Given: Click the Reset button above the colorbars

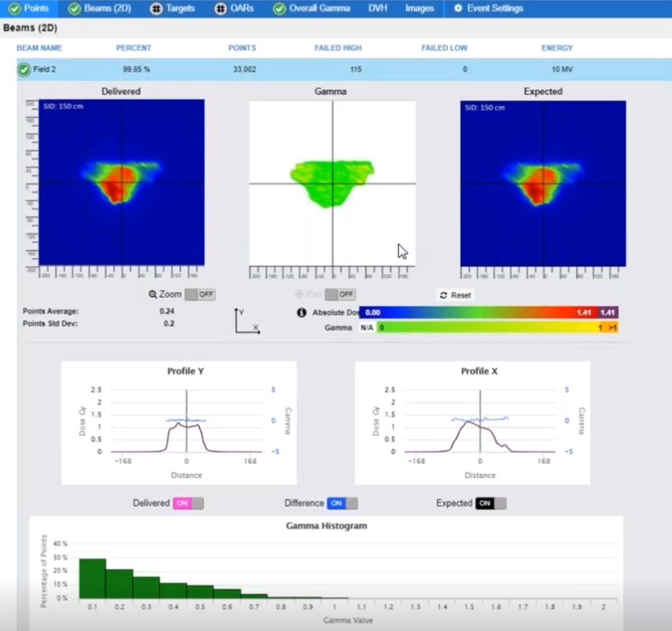Looking at the screenshot, I should point(455,295).
